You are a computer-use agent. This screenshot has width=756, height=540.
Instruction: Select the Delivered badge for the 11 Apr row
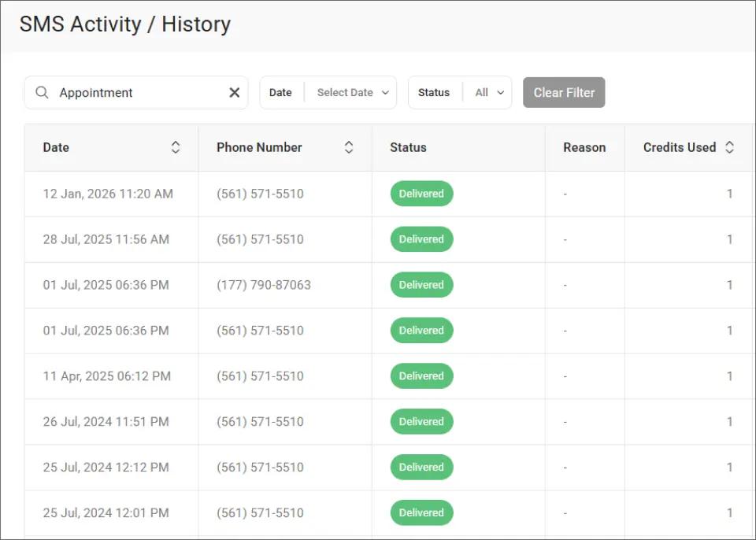coord(421,375)
